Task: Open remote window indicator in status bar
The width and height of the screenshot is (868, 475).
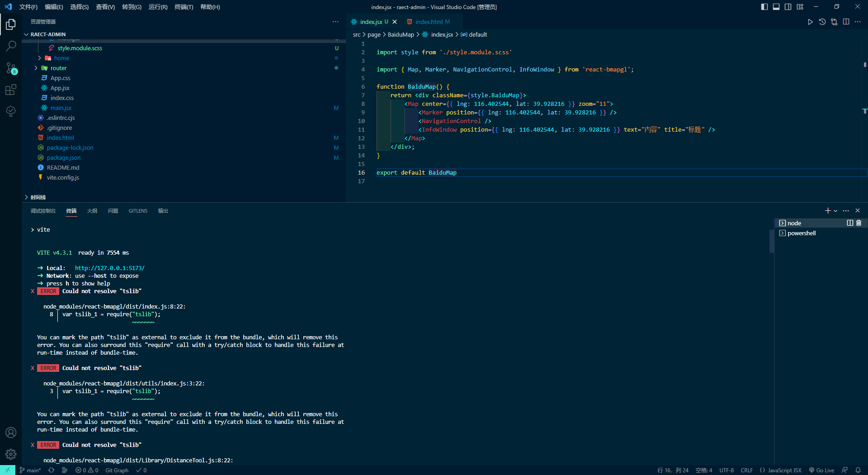Action: coord(8,470)
